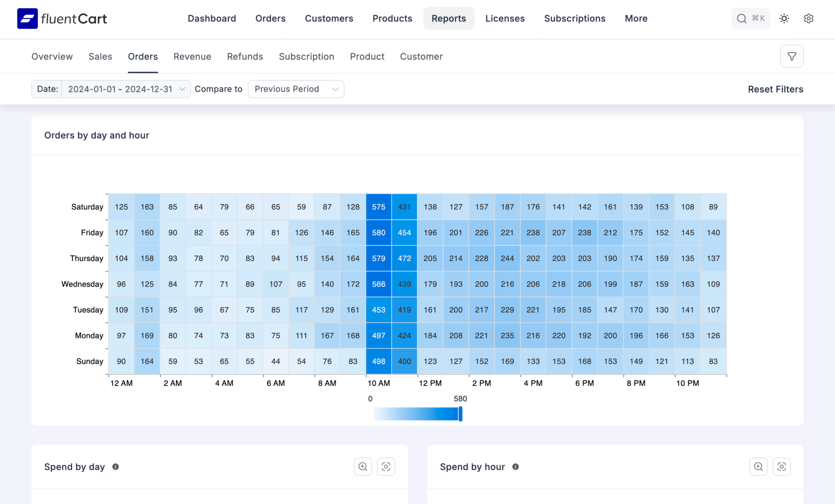835x504 pixels.
Task: Select the 580 Friday 10 AM heatmap cell
Action: (378, 232)
